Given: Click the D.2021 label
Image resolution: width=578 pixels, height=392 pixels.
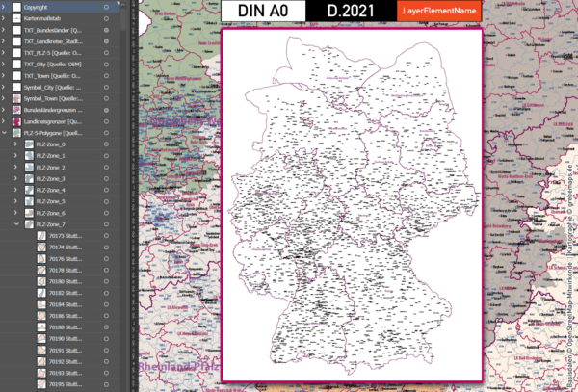Looking at the screenshot, I should 351,11.
